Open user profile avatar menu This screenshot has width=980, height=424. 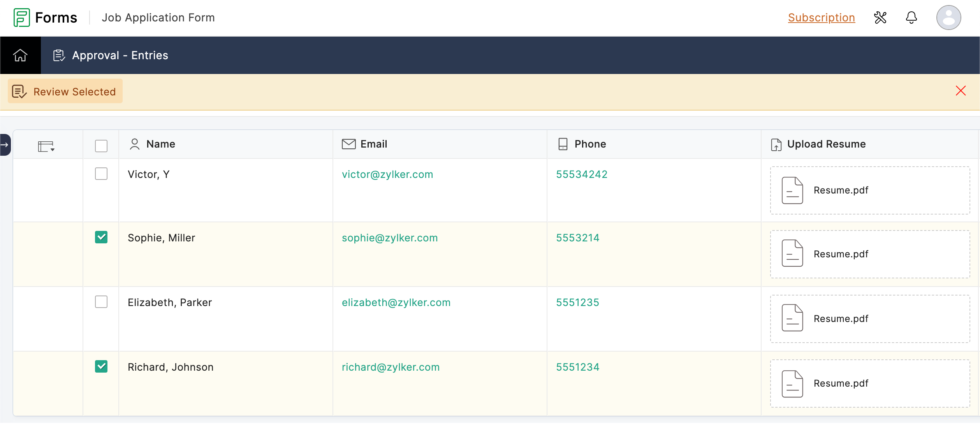[x=948, y=17]
